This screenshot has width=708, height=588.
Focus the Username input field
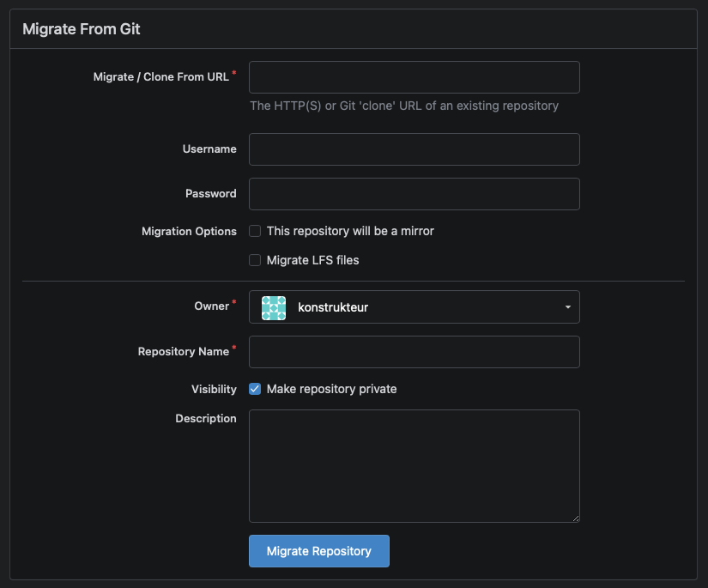414,149
